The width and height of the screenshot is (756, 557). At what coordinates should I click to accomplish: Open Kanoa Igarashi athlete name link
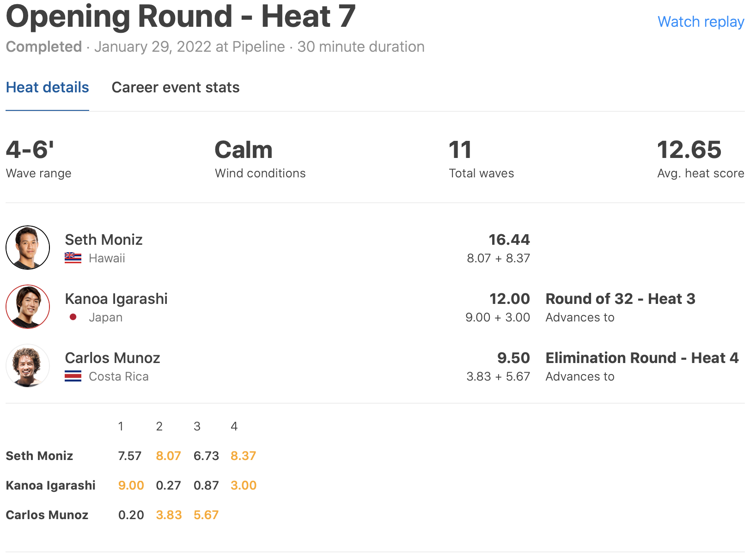point(116,299)
